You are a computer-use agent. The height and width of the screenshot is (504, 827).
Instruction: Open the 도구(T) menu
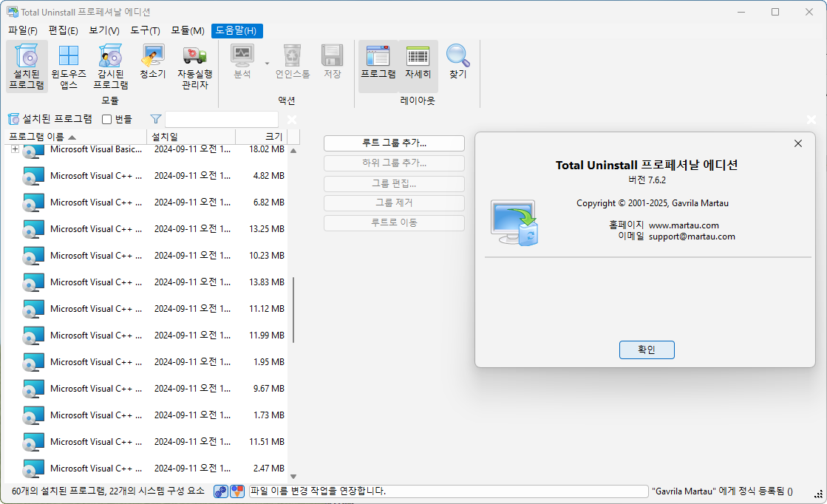pyautogui.click(x=145, y=30)
